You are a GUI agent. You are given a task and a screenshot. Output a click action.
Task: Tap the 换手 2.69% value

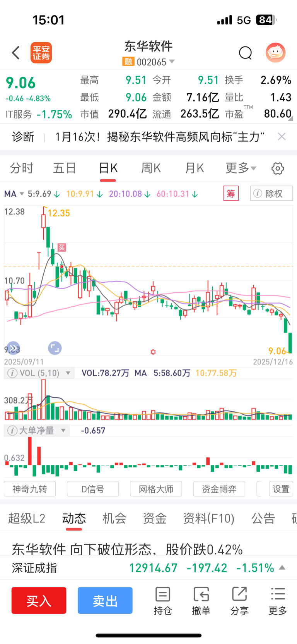[276, 80]
